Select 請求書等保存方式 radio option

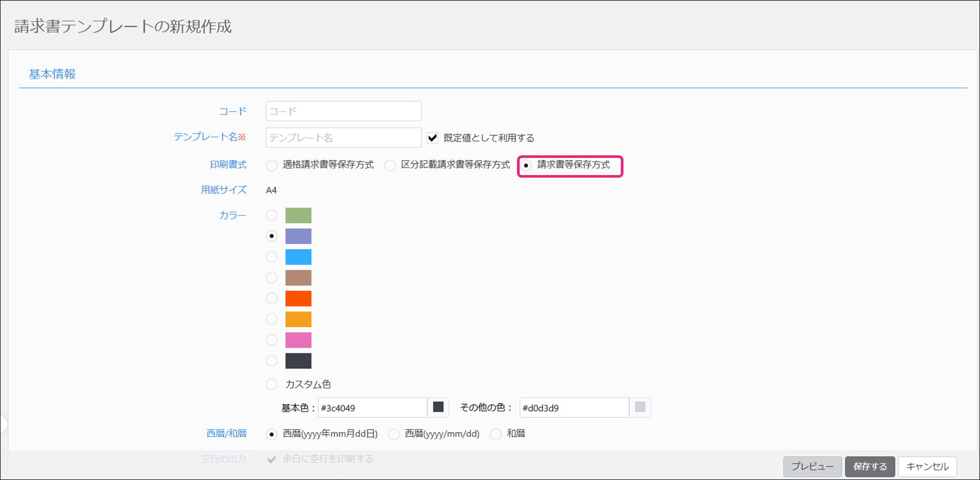click(526, 165)
